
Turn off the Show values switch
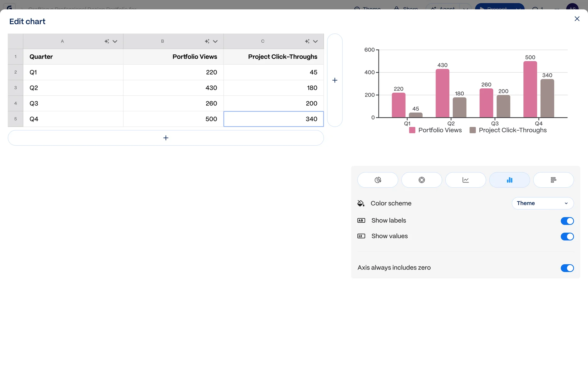pos(567,236)
